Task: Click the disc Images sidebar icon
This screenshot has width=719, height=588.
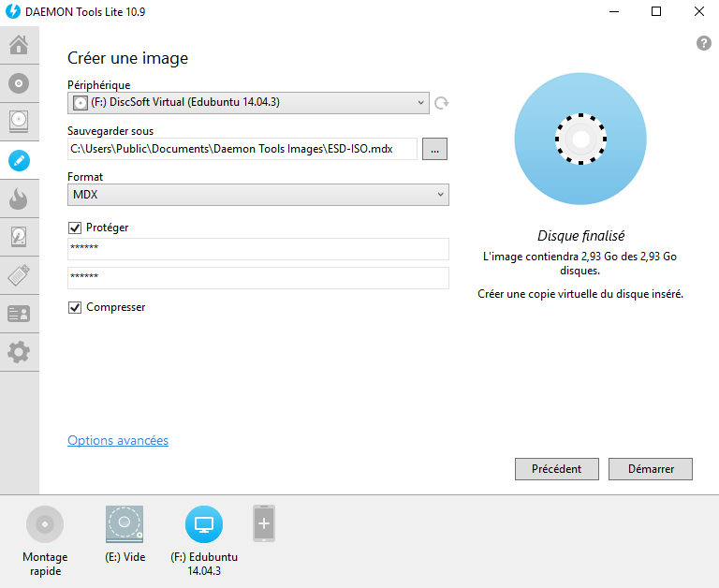Action: (19, 83)
